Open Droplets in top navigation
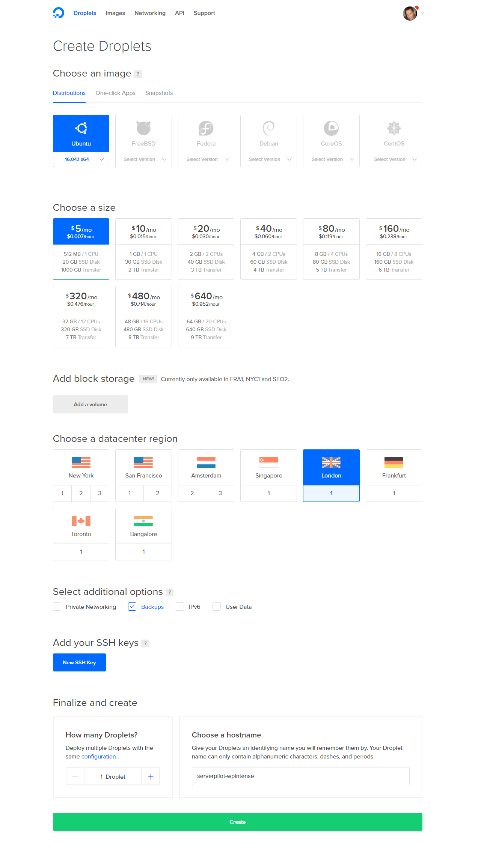This screenshot has width=481, height=868. click(85, 13)
